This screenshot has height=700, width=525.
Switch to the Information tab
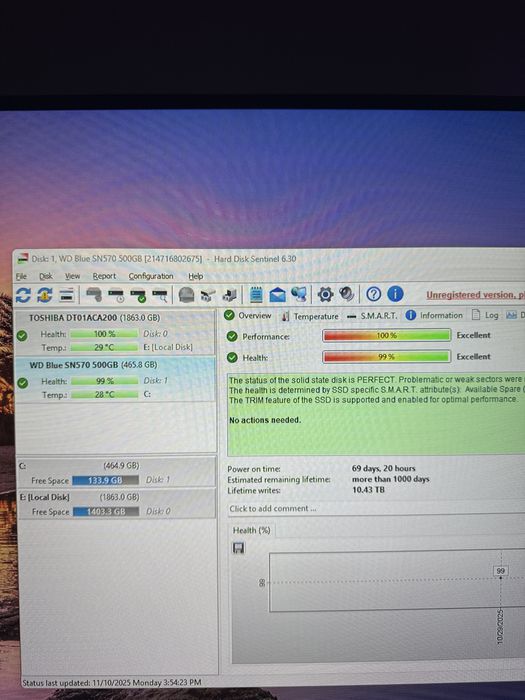coord(434,316)
